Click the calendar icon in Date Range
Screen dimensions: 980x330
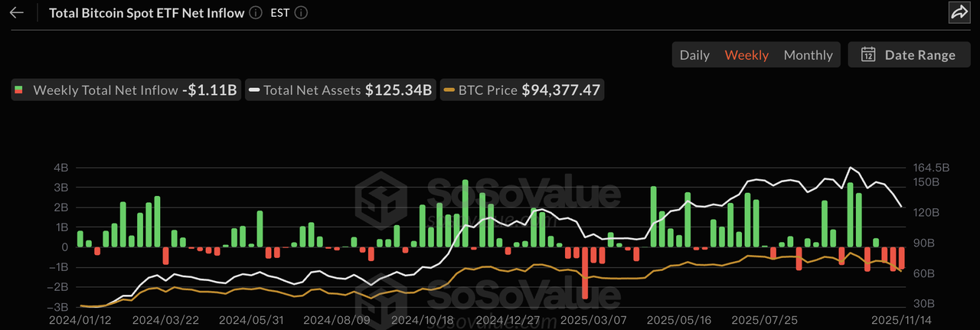(x=868, y=54)
